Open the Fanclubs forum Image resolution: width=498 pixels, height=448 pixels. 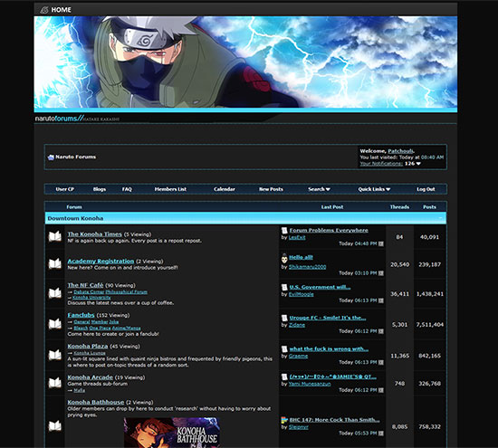pyautogui.click(x=81, y=315)
